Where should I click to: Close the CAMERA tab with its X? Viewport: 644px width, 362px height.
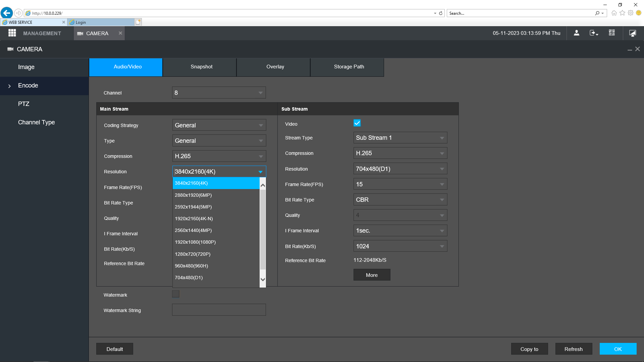[120, 33]
